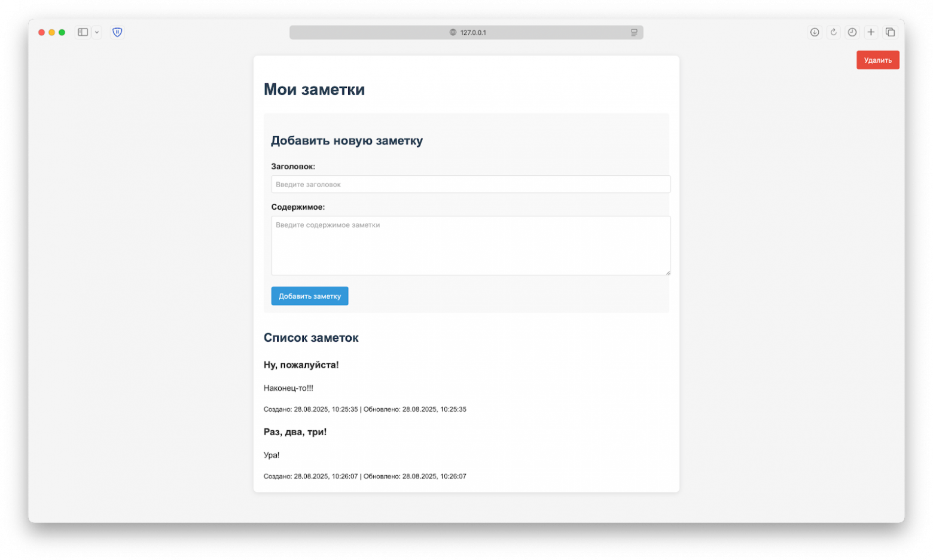Click the green full-screen window button

62,32
